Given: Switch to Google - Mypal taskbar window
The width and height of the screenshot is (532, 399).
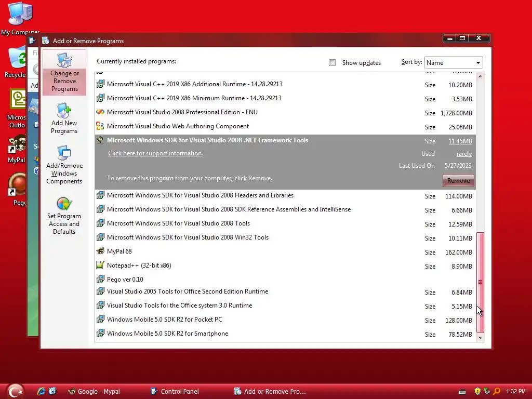Looking at the screenshot, I should (95, 391).
